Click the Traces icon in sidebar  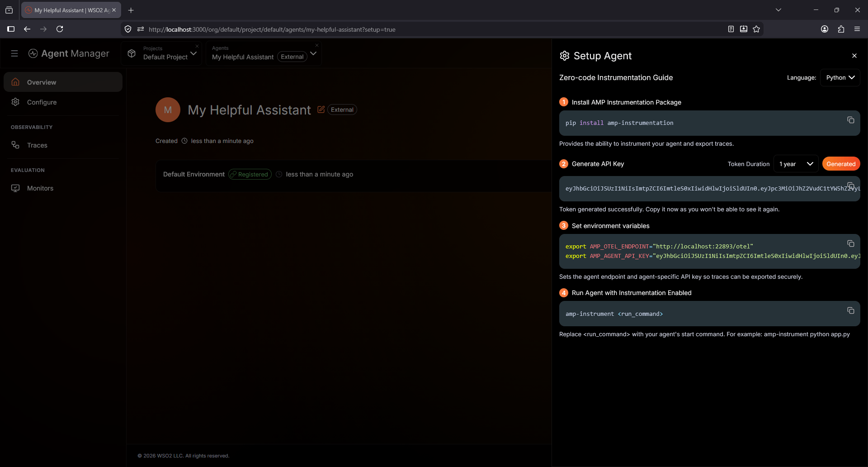pos(15,145)
